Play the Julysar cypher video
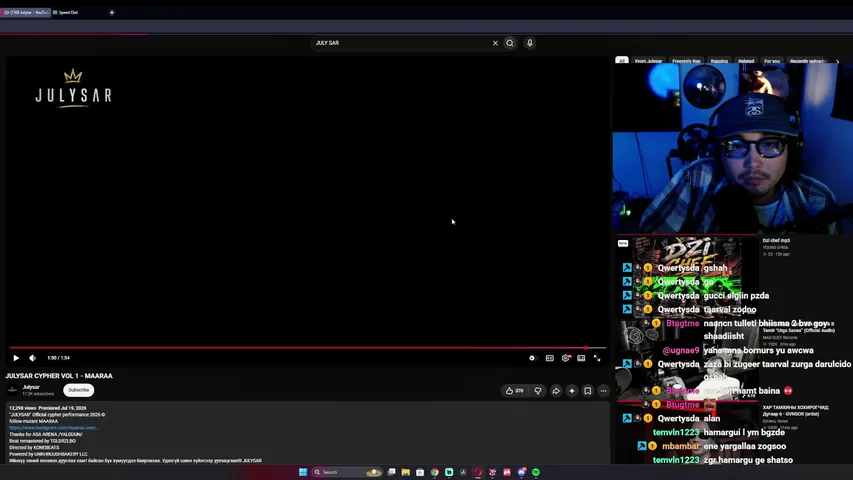 coord(16,358)
